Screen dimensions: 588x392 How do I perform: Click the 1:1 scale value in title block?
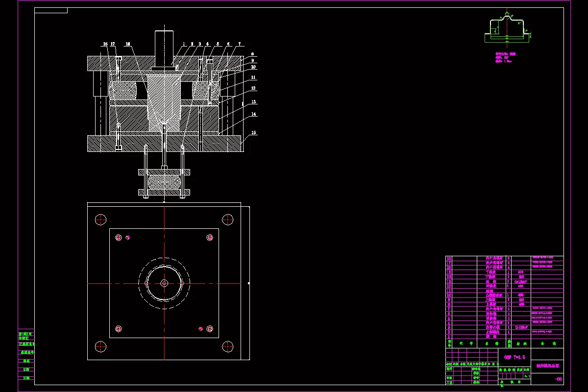(527, 376)
